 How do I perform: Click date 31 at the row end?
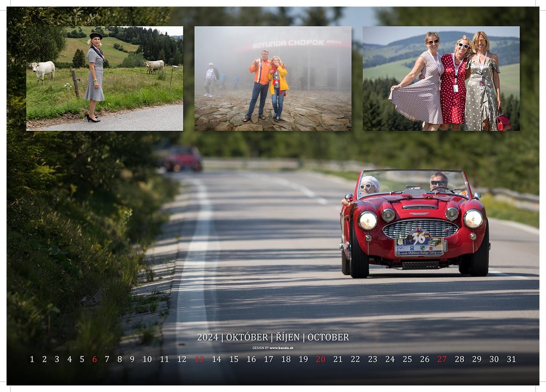511,359
